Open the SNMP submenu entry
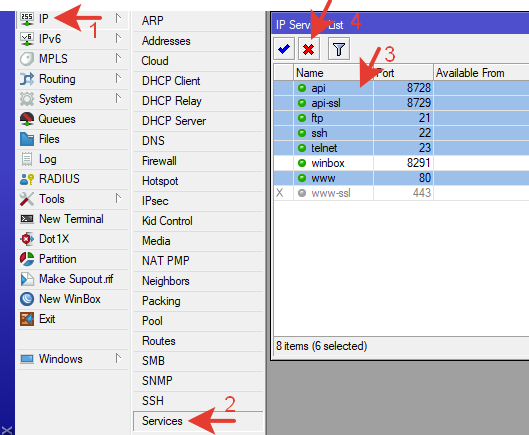 (x=198, y=381)
